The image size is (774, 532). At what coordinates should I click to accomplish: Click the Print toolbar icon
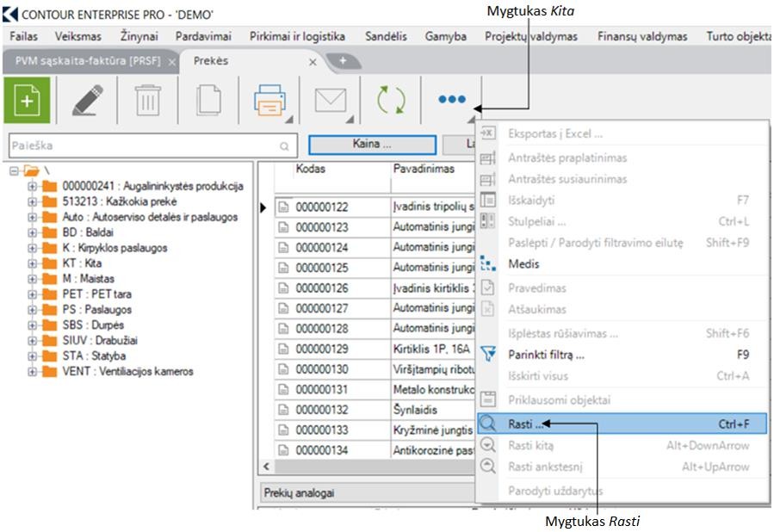point(269,100)
